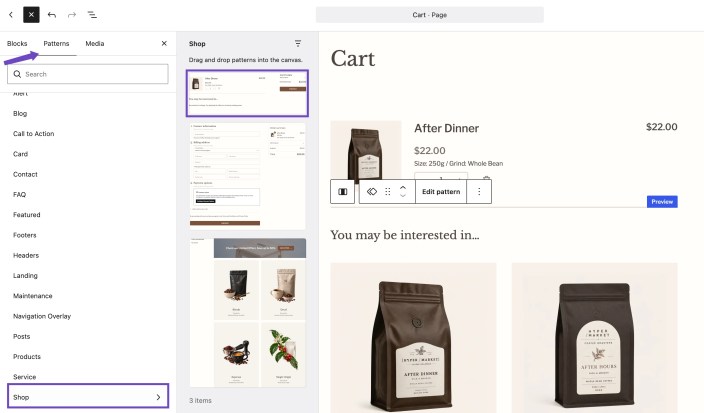Open the Headers pattern category
Image resolution: width=704 pixels, height=413 pixels.
click(26, 255)
